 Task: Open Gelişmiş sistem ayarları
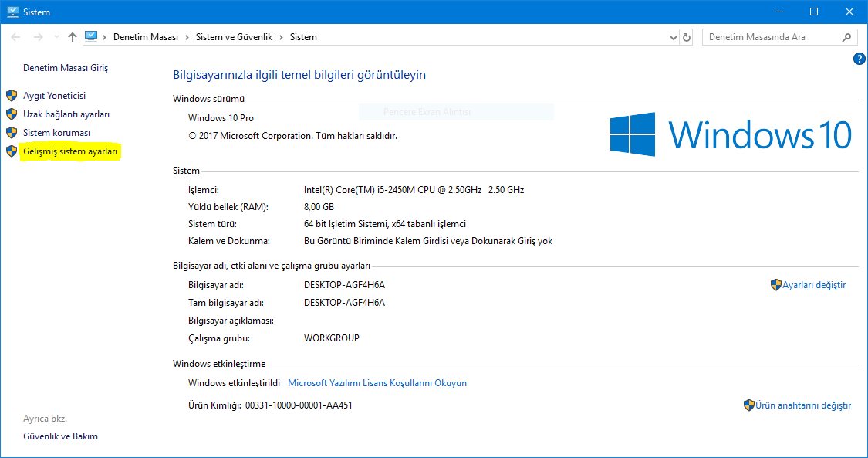[x=70, y=151]
